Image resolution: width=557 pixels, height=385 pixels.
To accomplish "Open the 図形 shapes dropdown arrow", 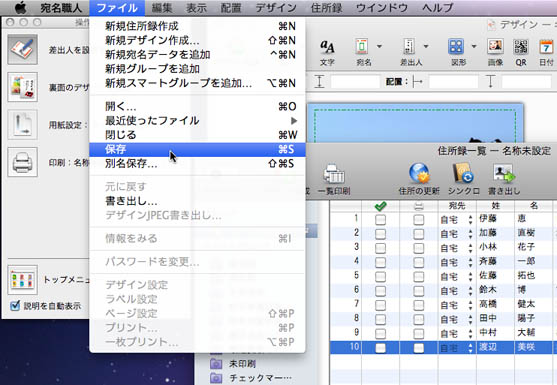I will point(474,46).
